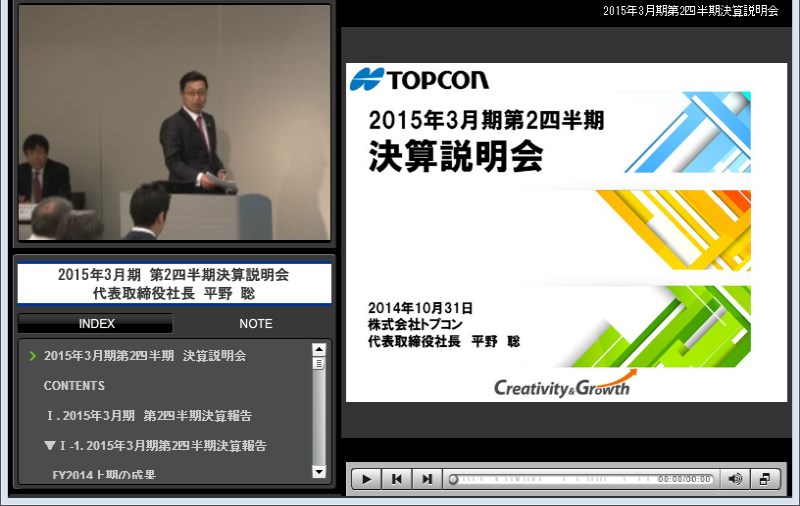800x506 pixels.
Task: Click the index scrollbar thumb
Action: pos(319,364)
